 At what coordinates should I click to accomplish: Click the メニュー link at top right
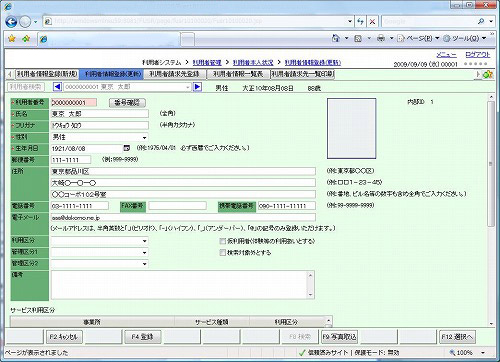click(446, 55)
